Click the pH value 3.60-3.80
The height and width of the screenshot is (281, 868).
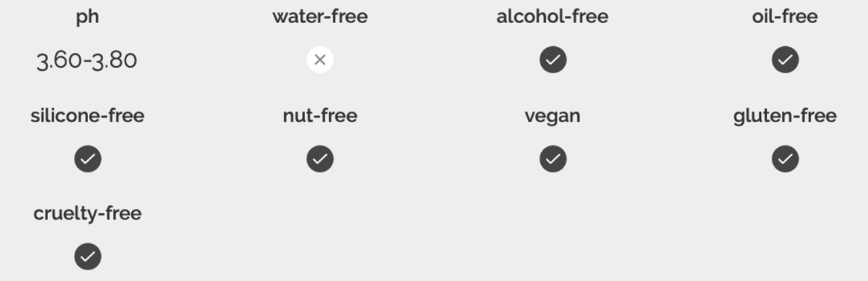pyautogui.click(x=87, y=60)
